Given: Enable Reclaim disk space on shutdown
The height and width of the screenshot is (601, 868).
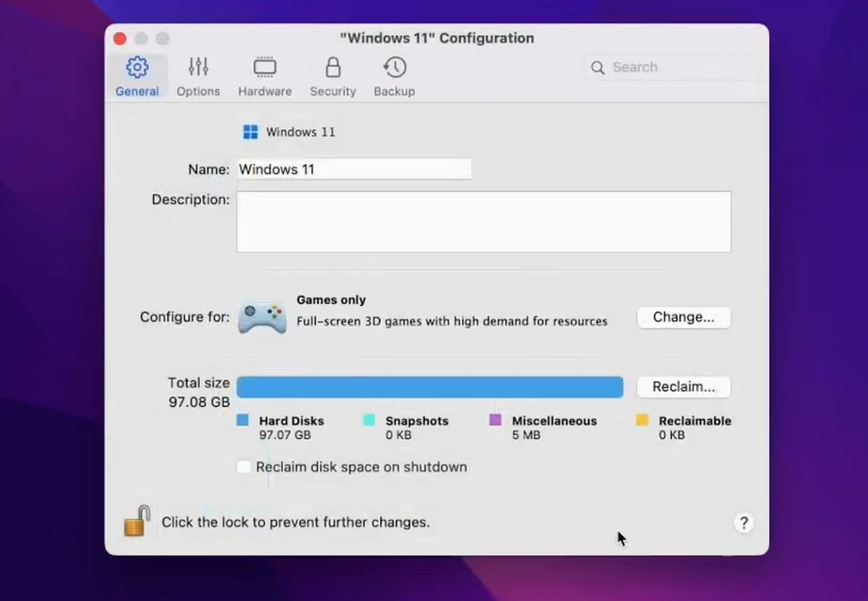Looking at the screenshot, I should click(243, 467).
